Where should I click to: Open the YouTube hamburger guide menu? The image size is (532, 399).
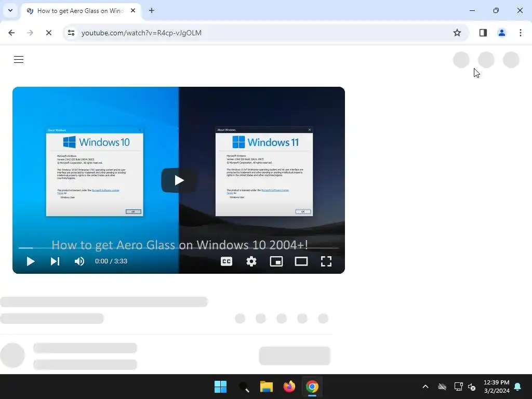click(x=19, y=59)
